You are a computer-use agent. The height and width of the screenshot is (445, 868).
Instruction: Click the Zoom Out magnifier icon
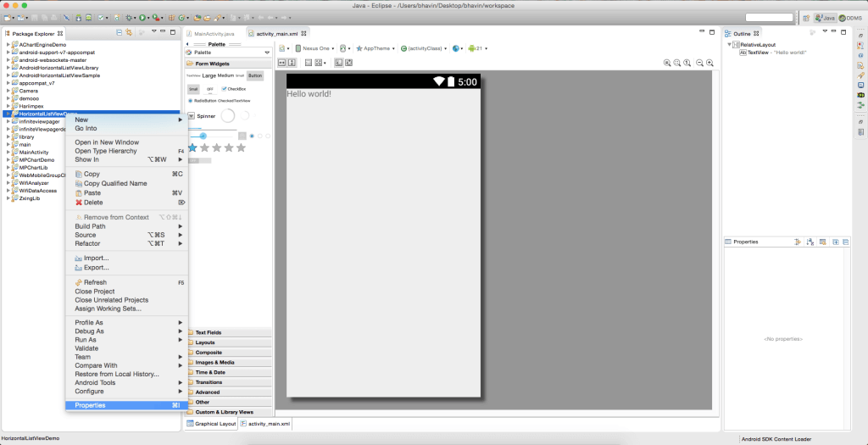tap(699, 63)
